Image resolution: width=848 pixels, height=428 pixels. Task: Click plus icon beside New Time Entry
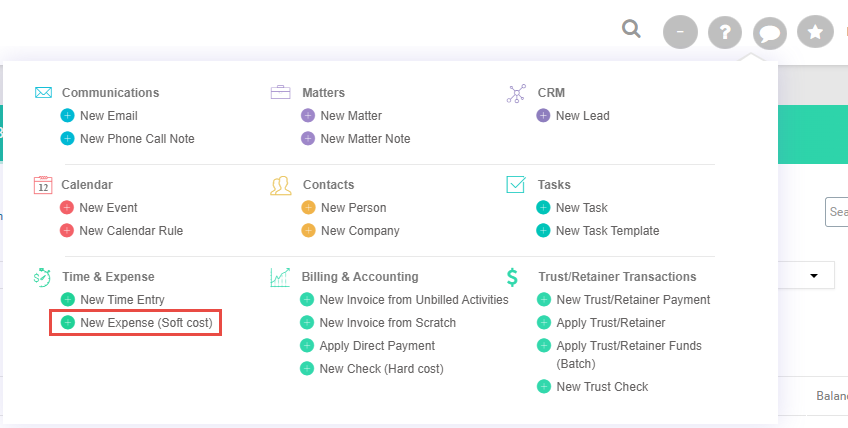tap(68, 300)
